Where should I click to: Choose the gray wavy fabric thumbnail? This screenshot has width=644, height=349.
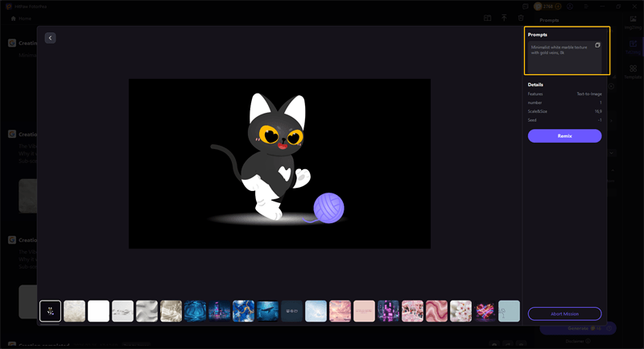[147, 311]
